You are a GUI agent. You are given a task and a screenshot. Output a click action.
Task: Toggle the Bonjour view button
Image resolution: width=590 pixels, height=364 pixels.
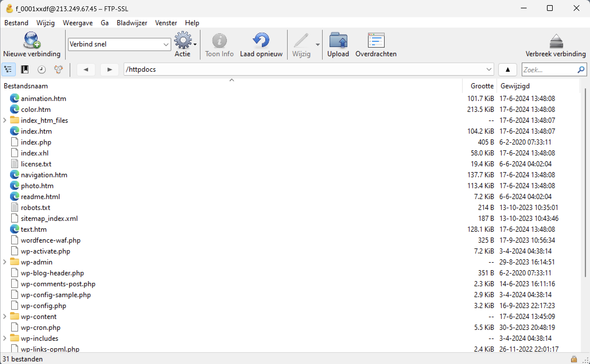[59, 69]
